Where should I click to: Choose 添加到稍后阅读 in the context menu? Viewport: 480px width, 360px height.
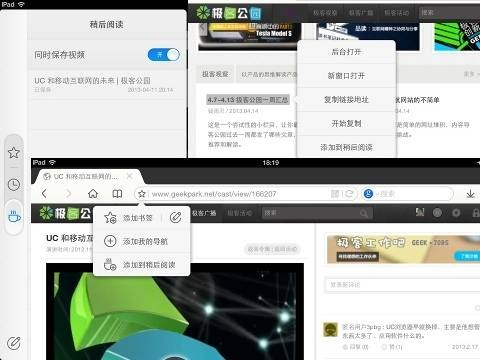click(x=346, y=147)
